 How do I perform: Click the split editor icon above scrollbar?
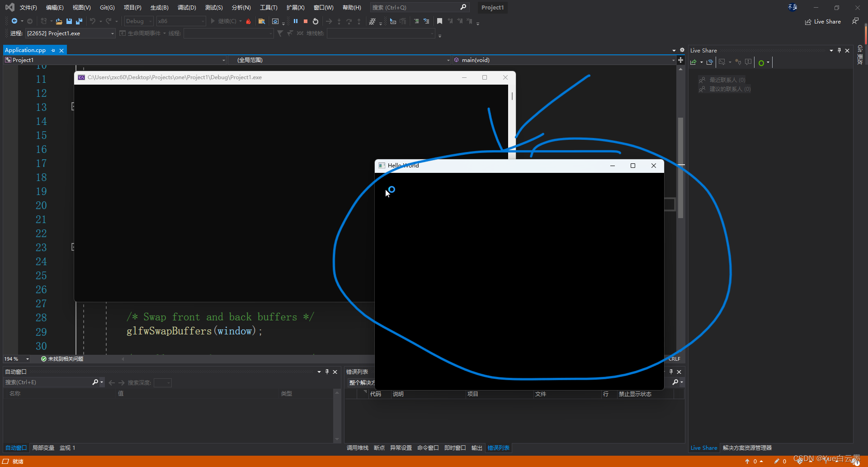click(x=680, y=60)
